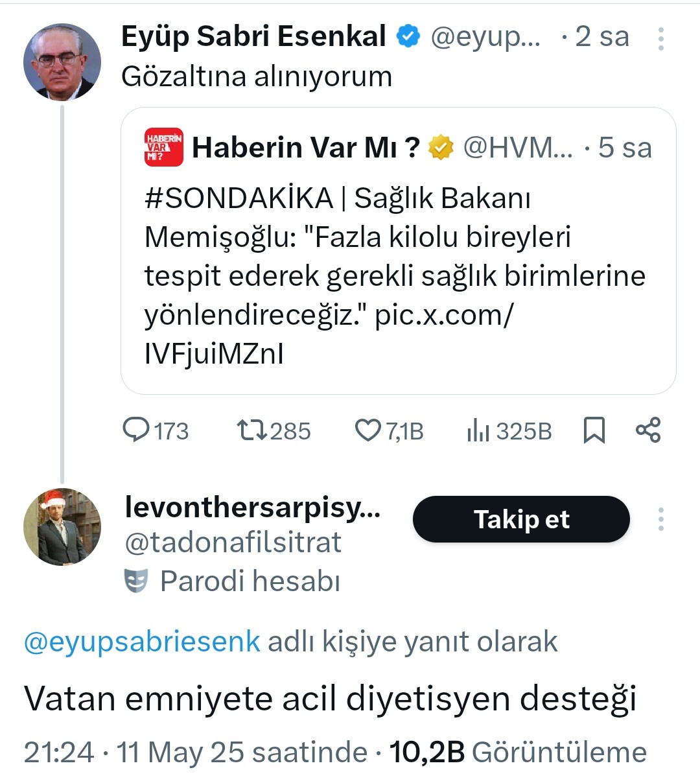Open levonthersarpisy profile avatar
Screen dimensions: 700x783
click(62, 527)
